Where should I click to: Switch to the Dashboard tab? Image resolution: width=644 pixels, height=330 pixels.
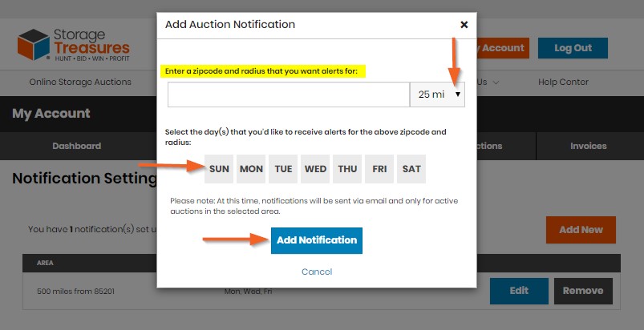pos(77,146)
